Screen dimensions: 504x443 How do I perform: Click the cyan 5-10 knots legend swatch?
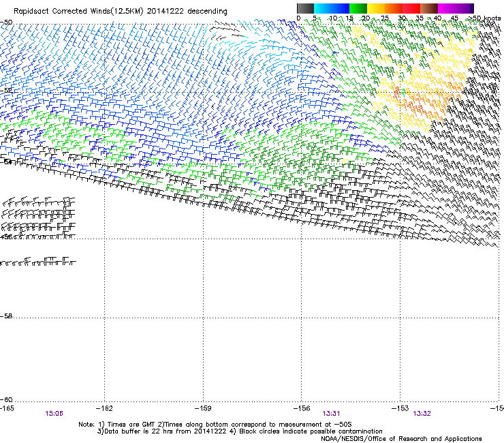(323, 8)
